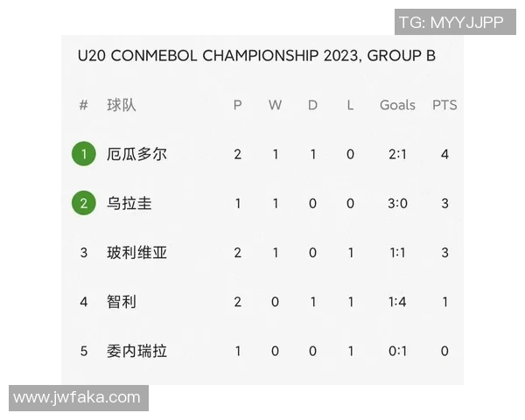
Task: Click the # column header
Action: [84, 105]
